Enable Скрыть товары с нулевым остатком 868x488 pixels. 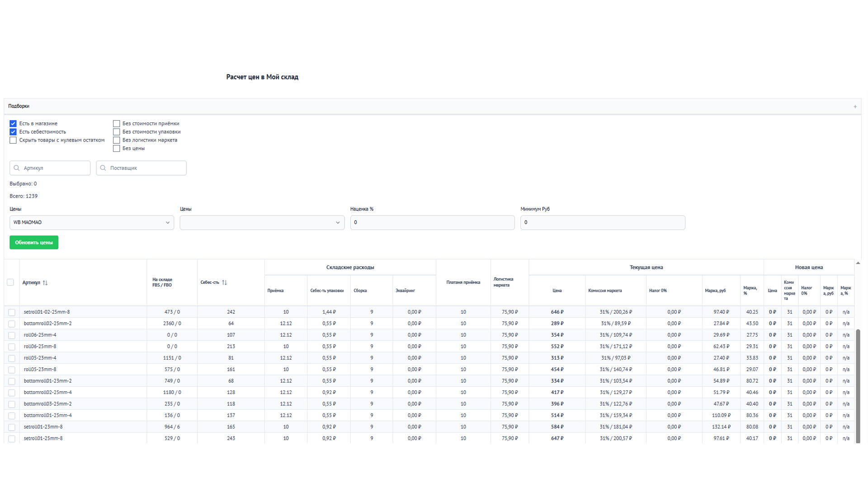(13, 140)
